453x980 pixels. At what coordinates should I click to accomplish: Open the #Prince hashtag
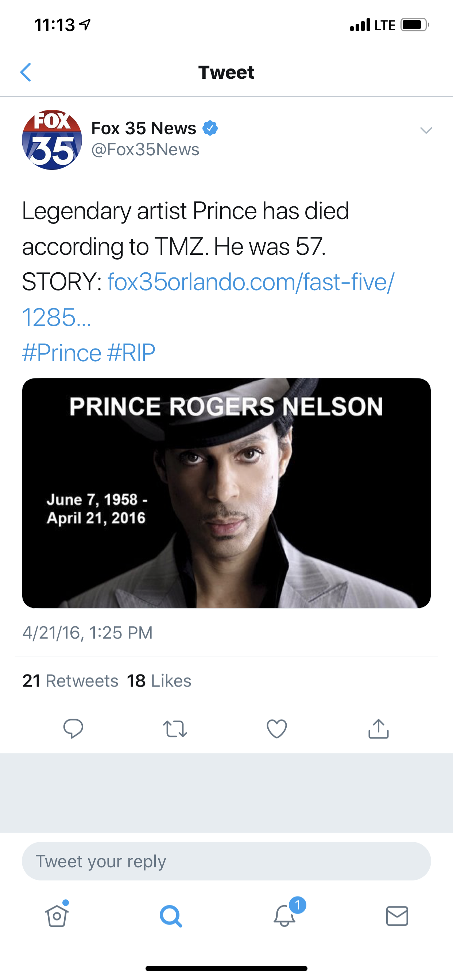62,353
